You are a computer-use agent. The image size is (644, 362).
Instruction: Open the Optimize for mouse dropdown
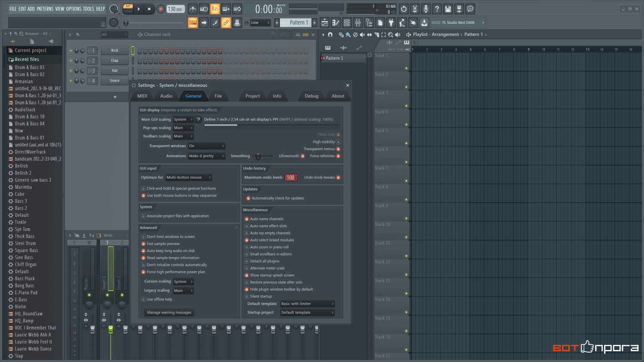(x=189, y=178)
